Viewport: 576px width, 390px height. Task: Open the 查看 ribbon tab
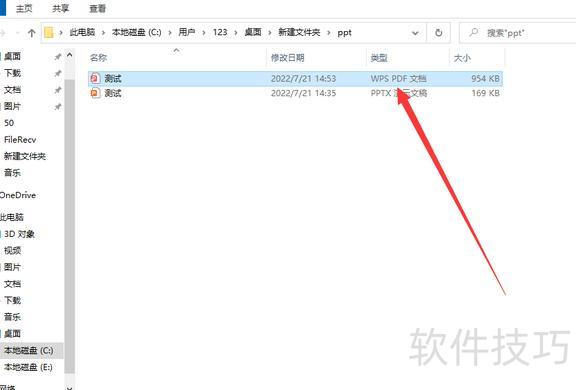(97, 8)
